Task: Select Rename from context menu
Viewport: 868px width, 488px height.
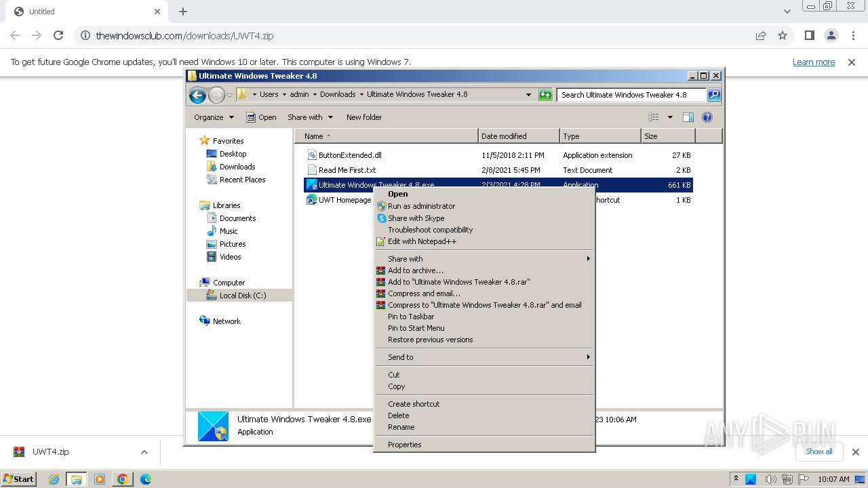Action: click(x=485, y=427)
